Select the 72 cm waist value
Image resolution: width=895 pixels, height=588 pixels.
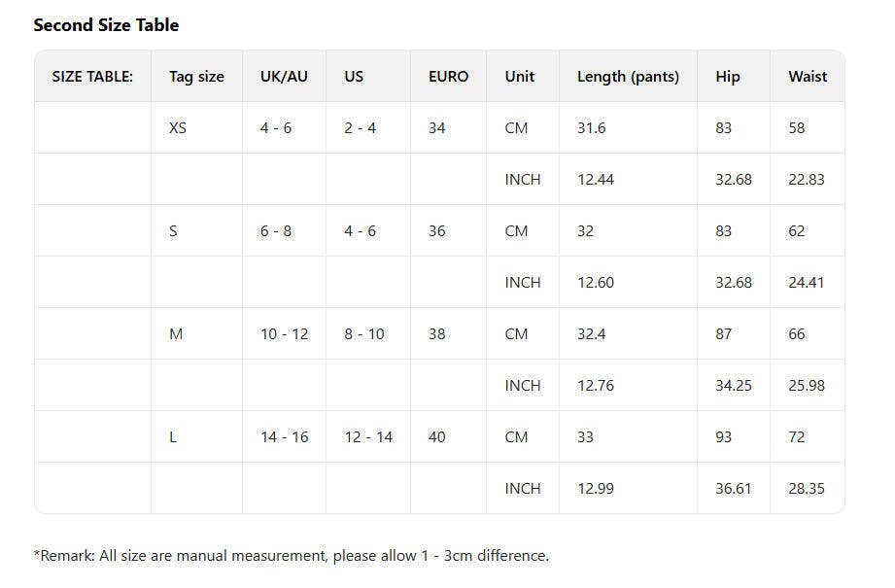coord(797,437)
